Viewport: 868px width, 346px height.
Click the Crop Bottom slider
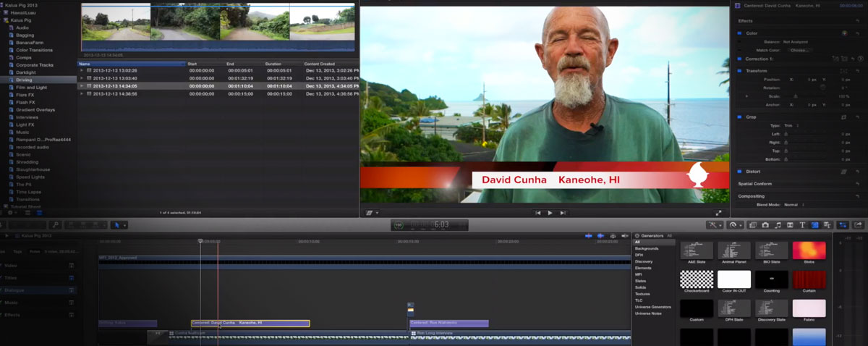(804, 159)
